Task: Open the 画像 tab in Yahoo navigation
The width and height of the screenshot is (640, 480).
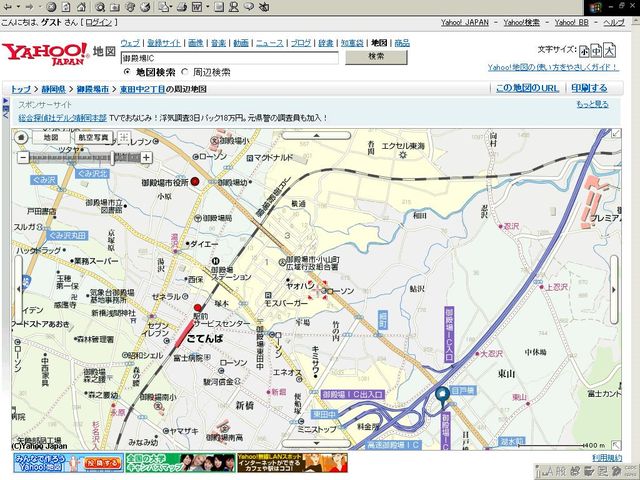Action: [x=196, y=43]
